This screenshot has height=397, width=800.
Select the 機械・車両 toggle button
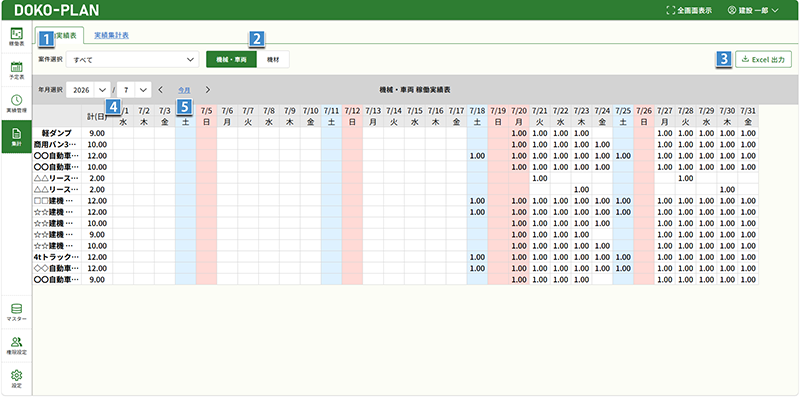pyautogui.click(x=231, y=59)
